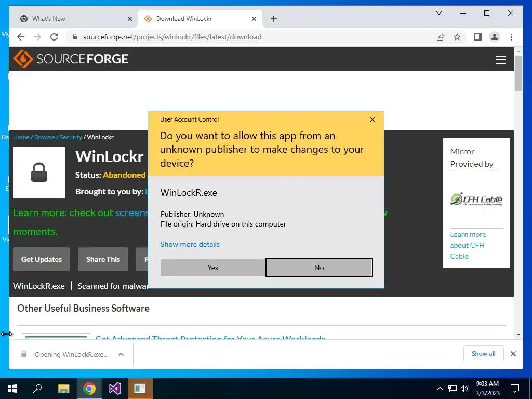Viewport: 532px width, 399px height.
Task: Click the CFH Cable mirror logo
Action: [x=476, y=199]
